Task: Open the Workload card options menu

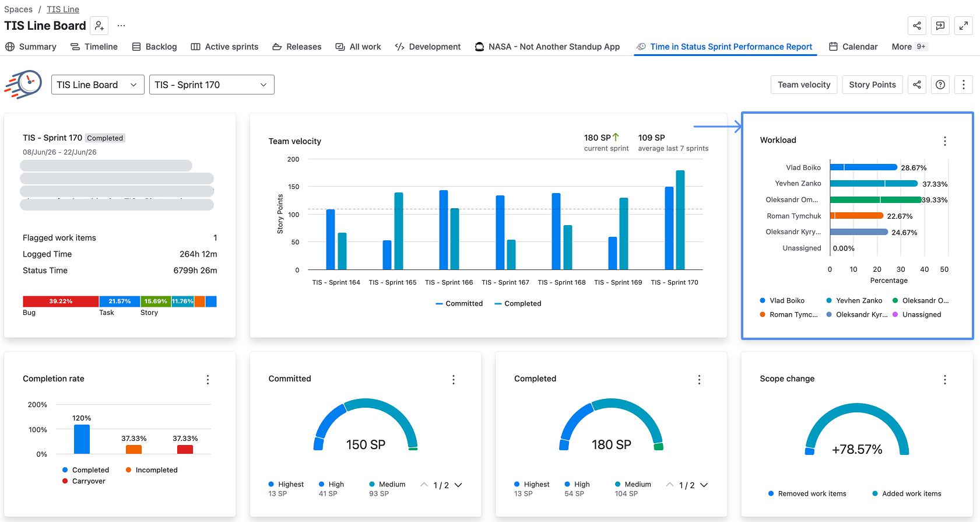Action: click(x=945, y=141)
